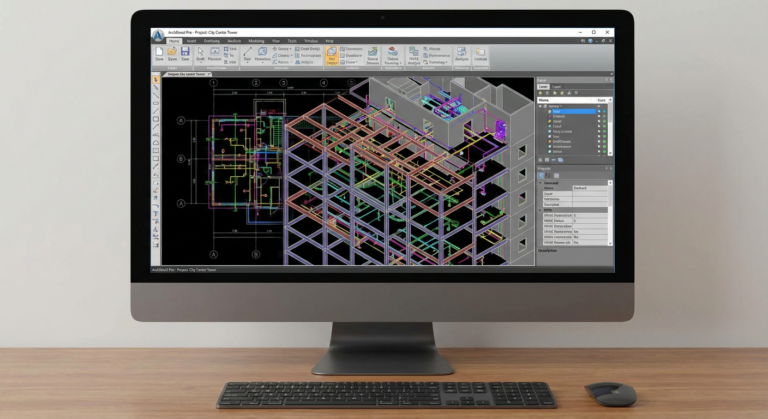Click the picture preview icon beside cursor arrow
The width and height of the screenshot is (768, 419).
tap(215, 51)
